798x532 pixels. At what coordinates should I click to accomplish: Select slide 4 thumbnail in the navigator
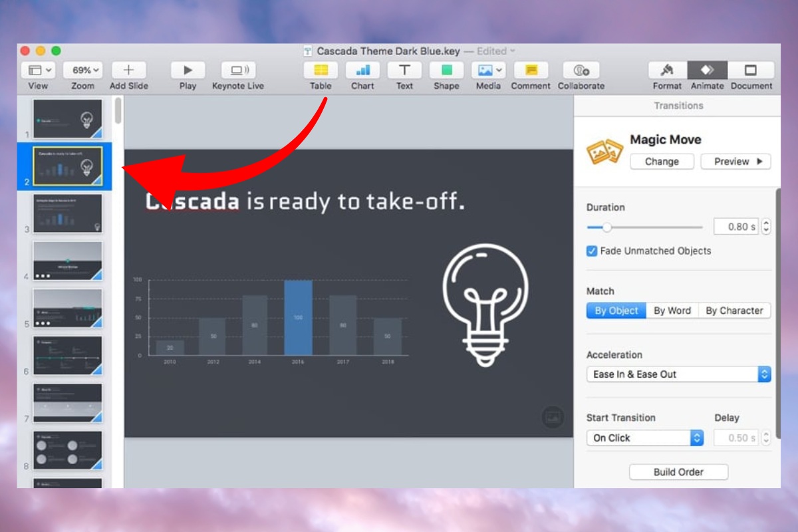tap(67, 261)
